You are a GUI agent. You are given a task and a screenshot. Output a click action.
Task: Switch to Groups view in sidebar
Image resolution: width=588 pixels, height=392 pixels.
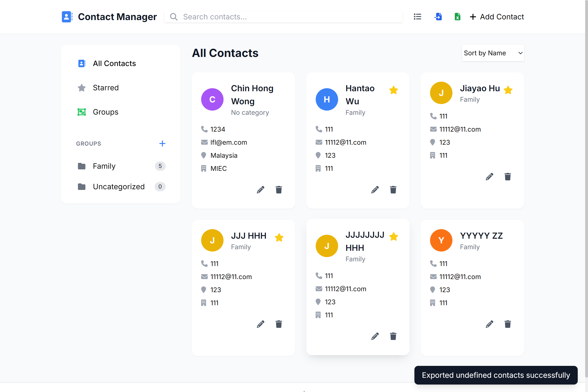point(105,112)
